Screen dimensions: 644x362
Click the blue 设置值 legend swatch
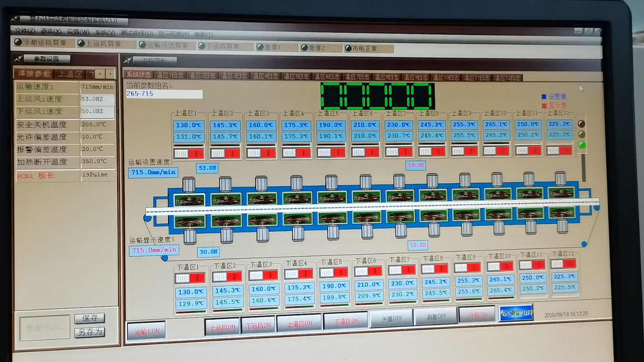[544, 97]
